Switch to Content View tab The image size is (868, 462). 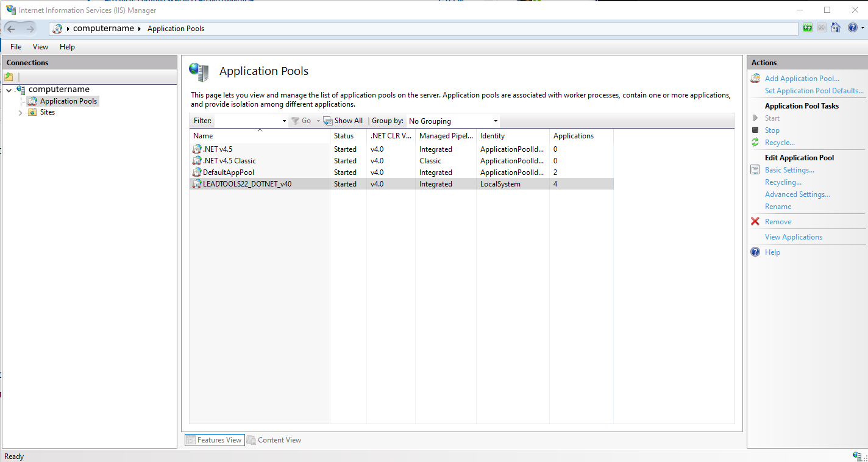click(x=274, y=440)
